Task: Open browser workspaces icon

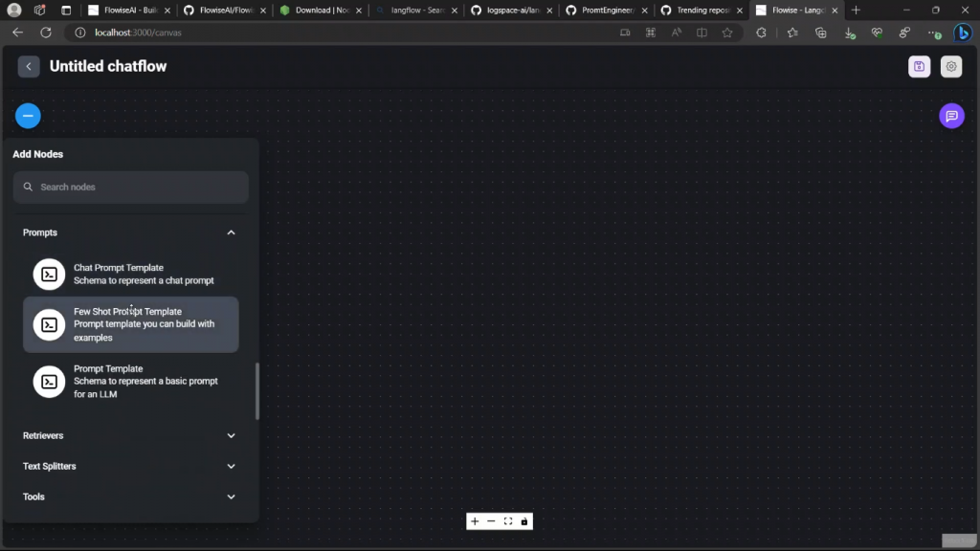Action: coord(39,10)
